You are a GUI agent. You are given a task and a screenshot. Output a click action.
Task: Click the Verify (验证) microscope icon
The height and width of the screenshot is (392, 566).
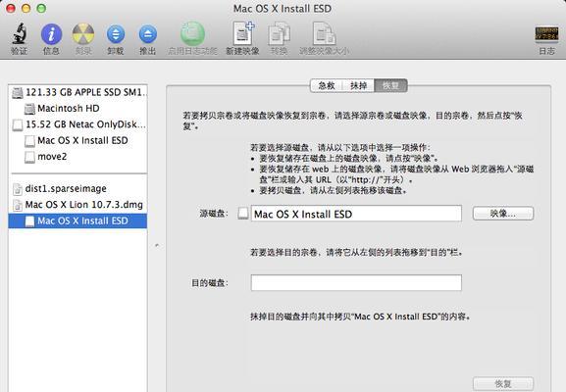[x=20, y=33]
